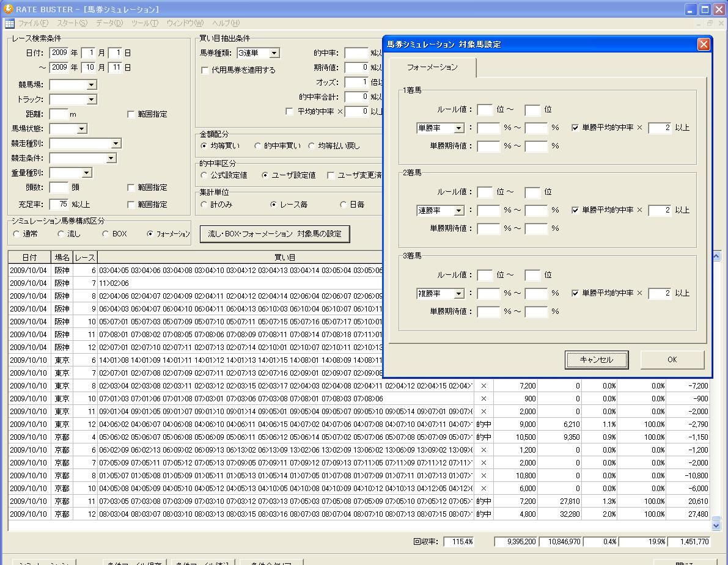
Task: Select フォーメーション radio button in 馬券構成区分
Action: (150, 234)
